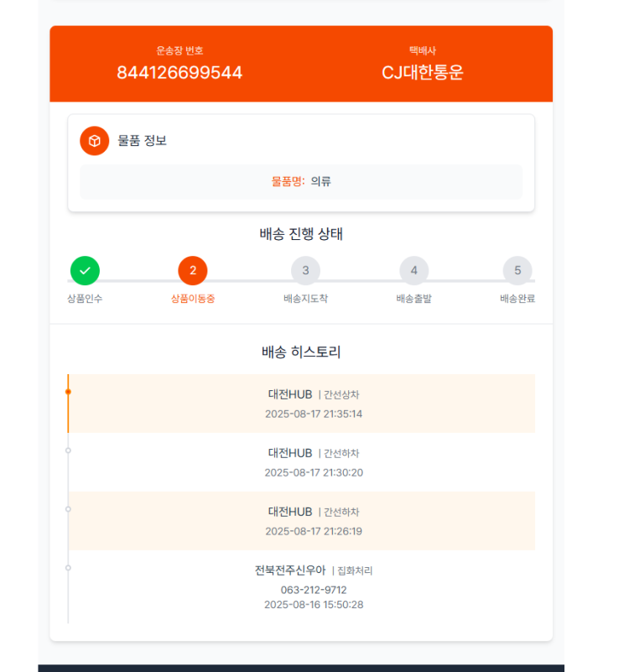Click the 물품명 의류 info field
The height and width of the screenshot is (672, 629).
(x=301, y=182)
